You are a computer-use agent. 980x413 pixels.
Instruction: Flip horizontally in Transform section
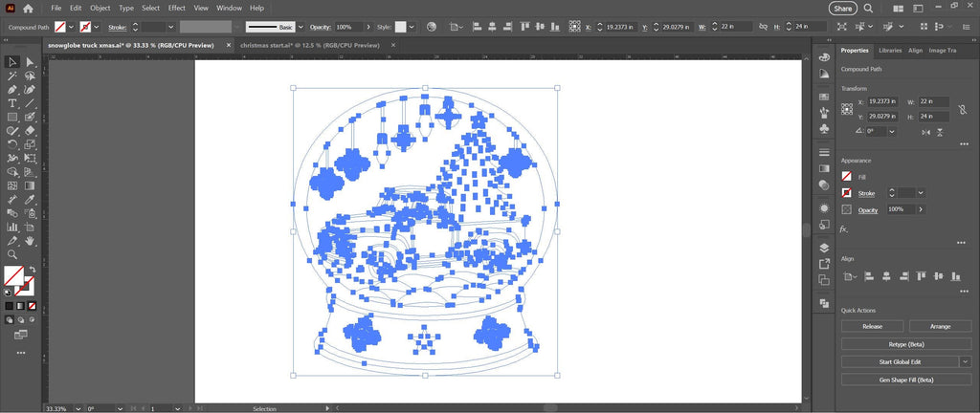(926, 132)
